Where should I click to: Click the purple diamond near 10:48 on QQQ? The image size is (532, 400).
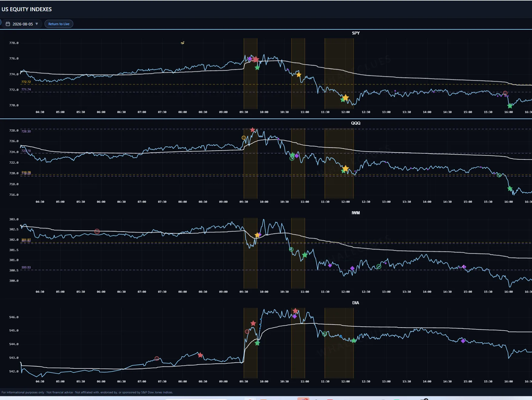click(x=297, y=156)
